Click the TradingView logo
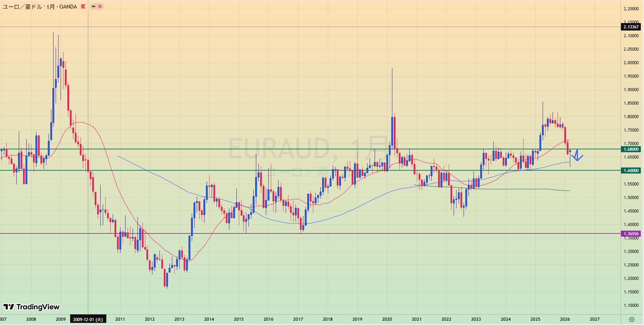Screen dimensions: 644x325 (x=32, y=307)
